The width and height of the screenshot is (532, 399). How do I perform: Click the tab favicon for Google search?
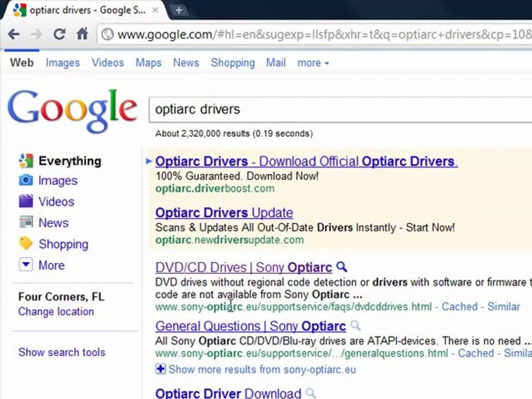coord(20,10)
